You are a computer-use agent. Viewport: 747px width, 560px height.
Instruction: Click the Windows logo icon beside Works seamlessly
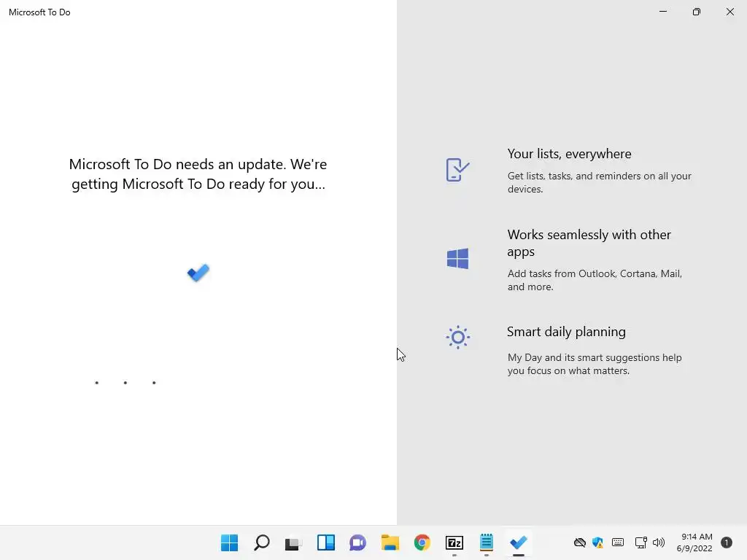tap(457, 259)
